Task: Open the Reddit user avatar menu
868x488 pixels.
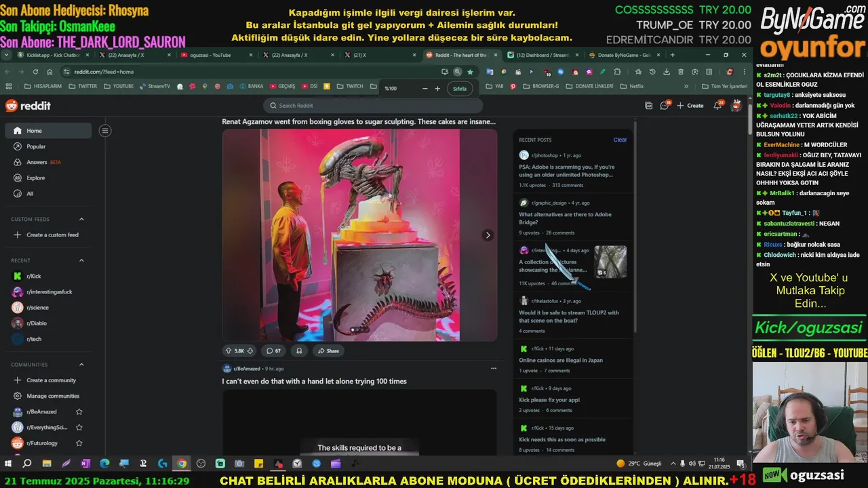Action: coord(736,105)
